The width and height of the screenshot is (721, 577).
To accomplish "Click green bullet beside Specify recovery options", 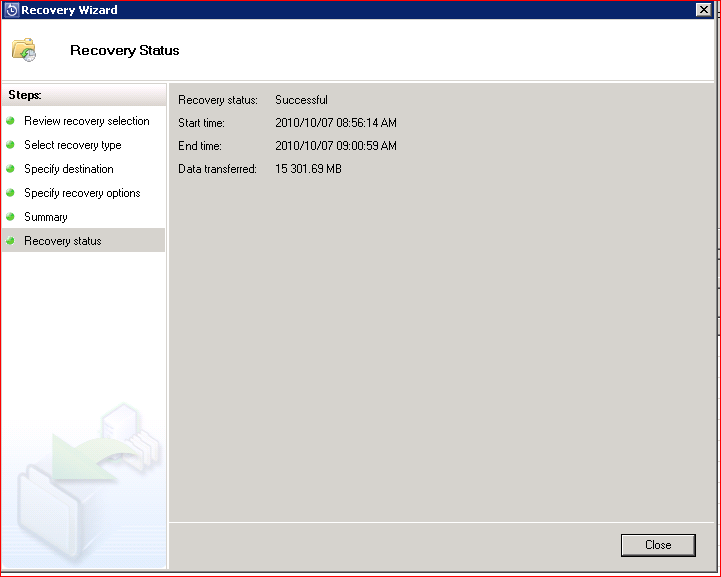I will pyautogui.click(x=11, y=193).
